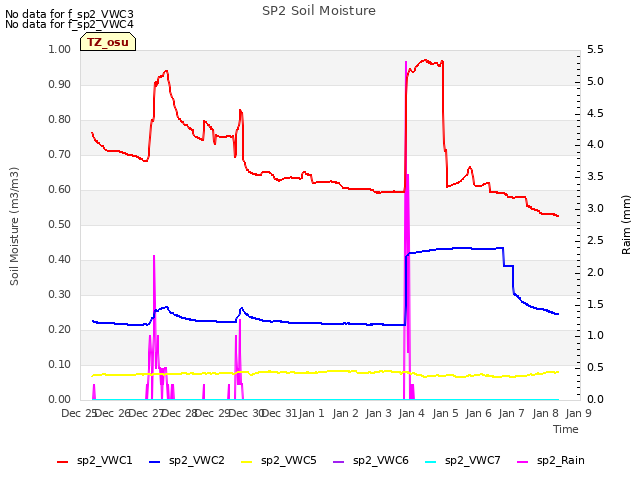This screenshot has height=480, width=640.
Task: Select the sp2_VWC5 legend label
Action: coord(289,461)
